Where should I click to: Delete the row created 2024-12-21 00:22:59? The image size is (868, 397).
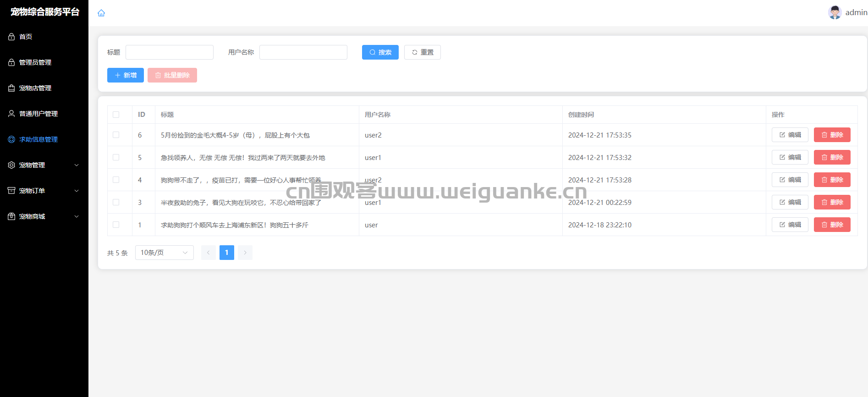tap(832, 202)
